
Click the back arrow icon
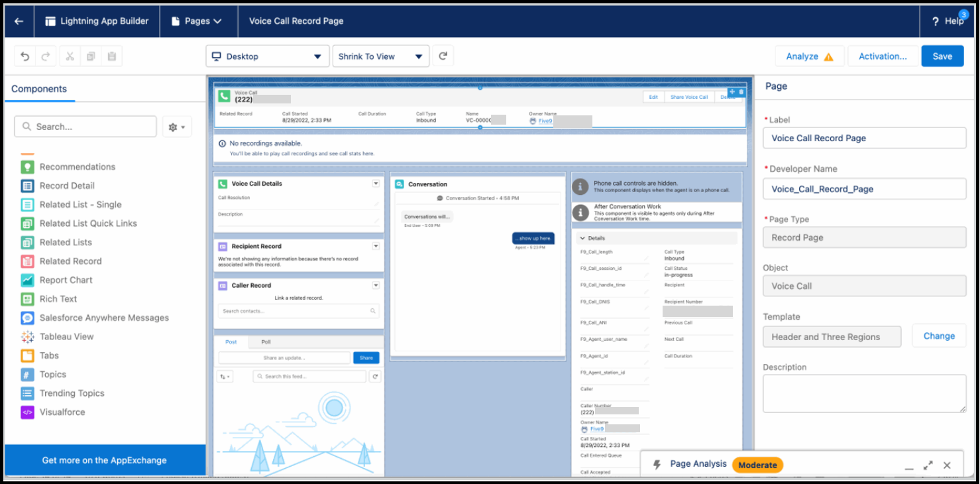(x=19, y=21)
